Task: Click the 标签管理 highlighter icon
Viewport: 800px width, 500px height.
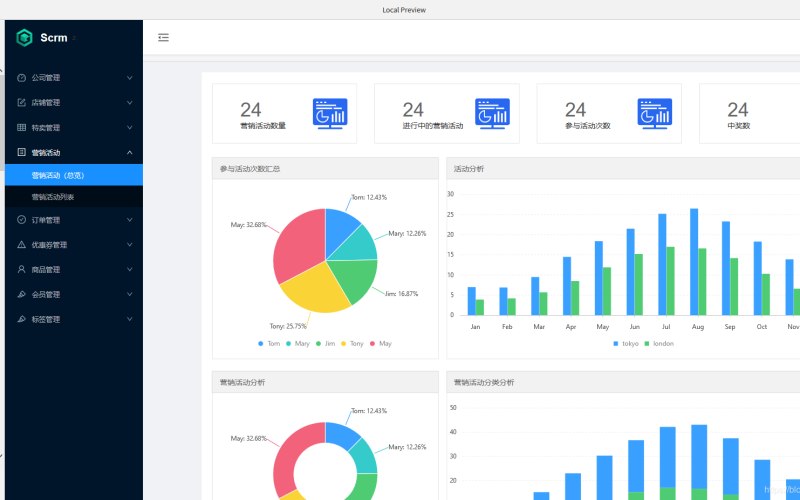Action: click(21, 319)
